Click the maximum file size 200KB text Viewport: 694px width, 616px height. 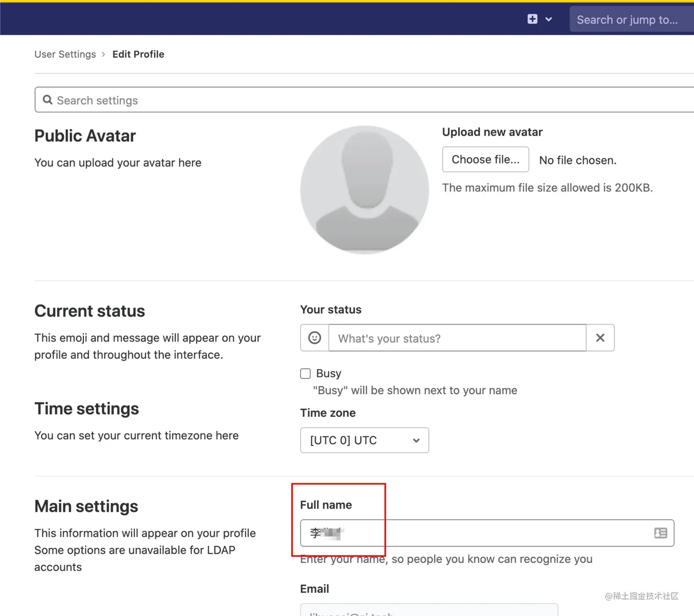547,188
